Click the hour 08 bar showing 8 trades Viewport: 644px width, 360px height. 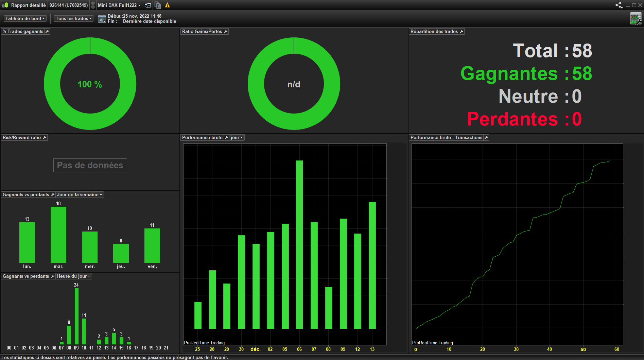(x=69, y=335)
